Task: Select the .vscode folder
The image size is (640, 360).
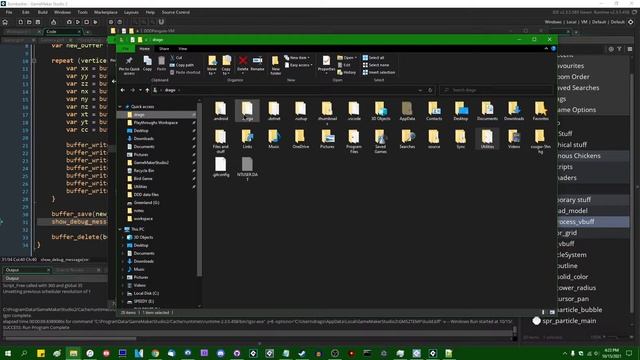Action: (354, 111)
